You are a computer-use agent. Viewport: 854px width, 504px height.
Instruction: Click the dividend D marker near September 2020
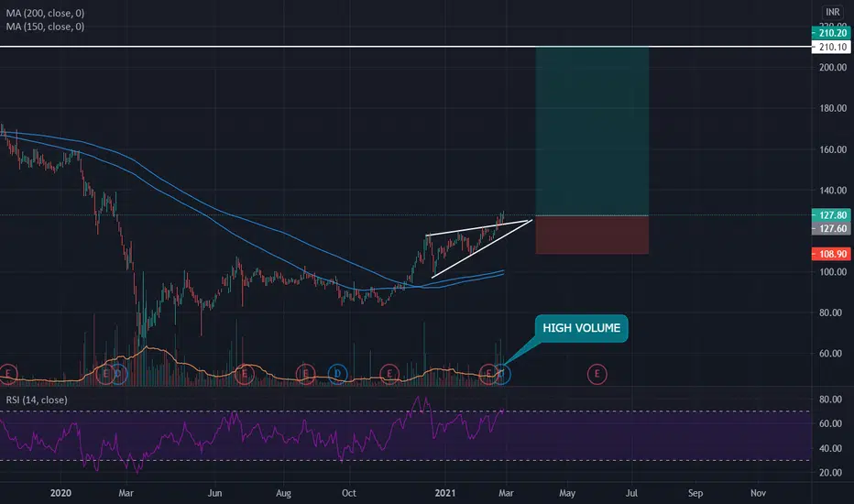click(338, 374)
